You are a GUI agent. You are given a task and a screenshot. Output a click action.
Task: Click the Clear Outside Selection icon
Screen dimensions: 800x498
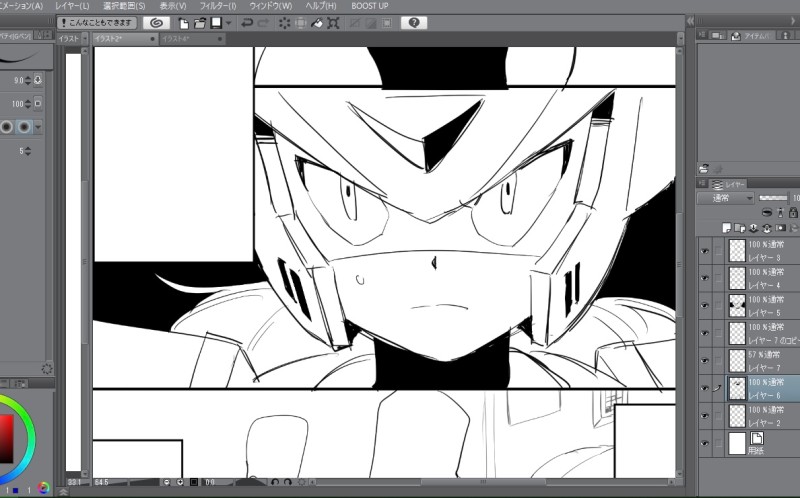tap(301, 23)
